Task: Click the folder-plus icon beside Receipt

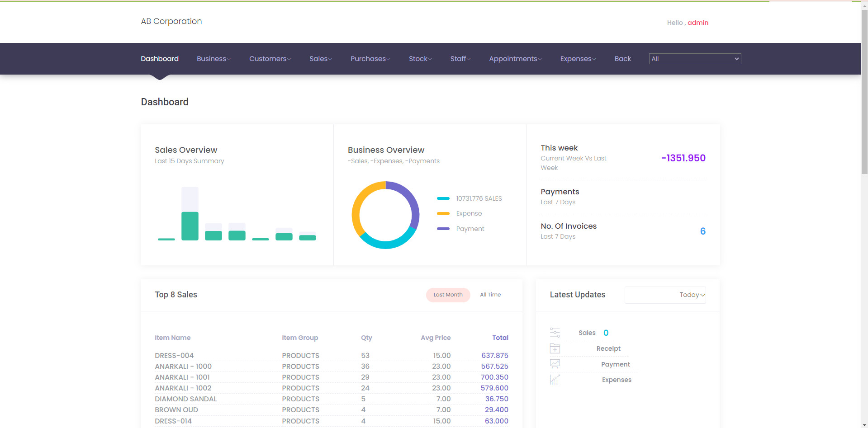Action: [x=555, y=348]
